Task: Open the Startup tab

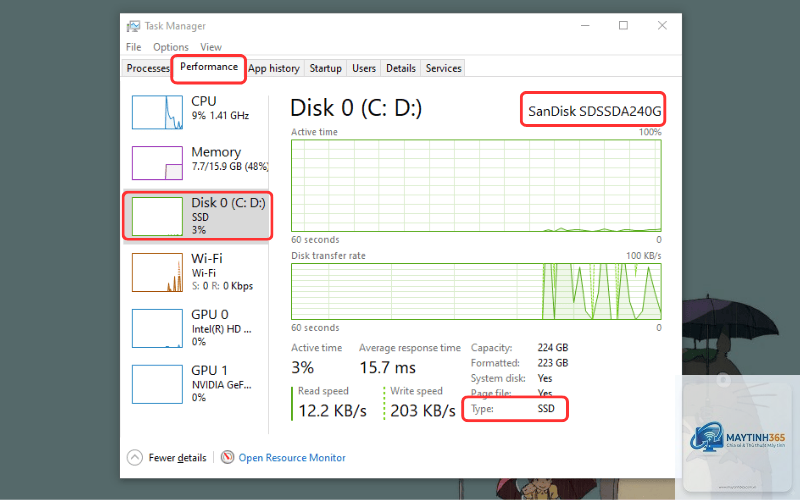Action: tap(326, 68)
